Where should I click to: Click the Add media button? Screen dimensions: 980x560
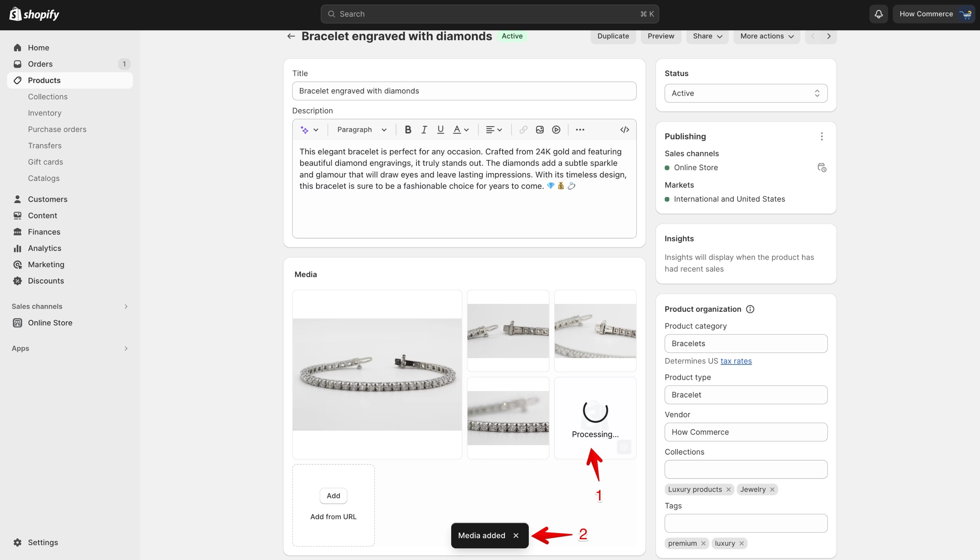coord(333,496)
